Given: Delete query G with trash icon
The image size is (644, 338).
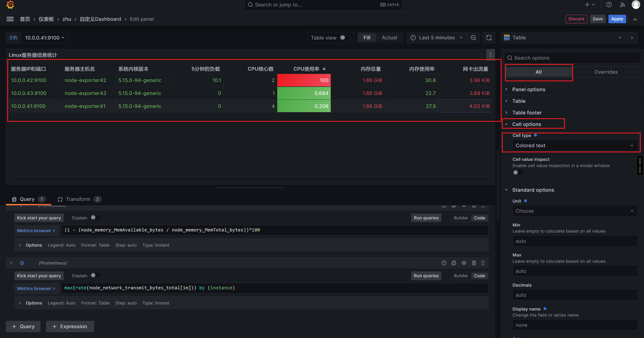Looking at the screenshot, I should coord(474,263).
